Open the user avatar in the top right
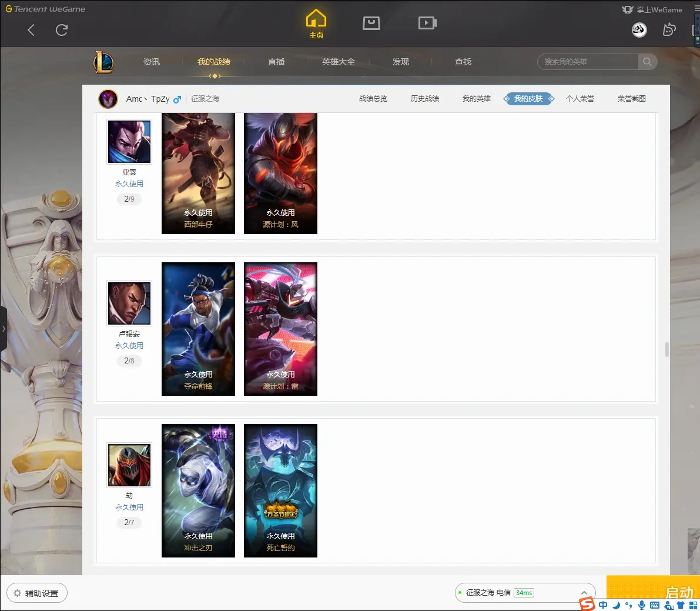Image resolution: width=700 pixels, height=611 pixels. click(x=639, y=30)
